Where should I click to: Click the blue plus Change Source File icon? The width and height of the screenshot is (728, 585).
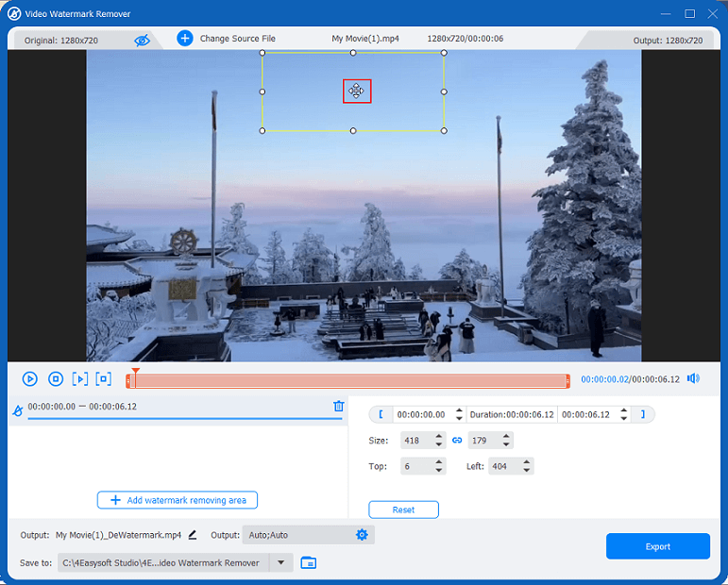(185, 38)
